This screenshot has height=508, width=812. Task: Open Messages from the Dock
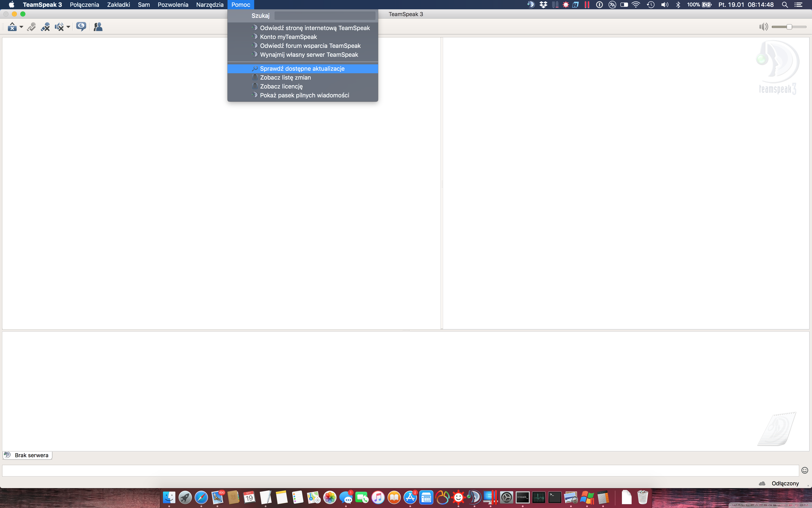346,497
